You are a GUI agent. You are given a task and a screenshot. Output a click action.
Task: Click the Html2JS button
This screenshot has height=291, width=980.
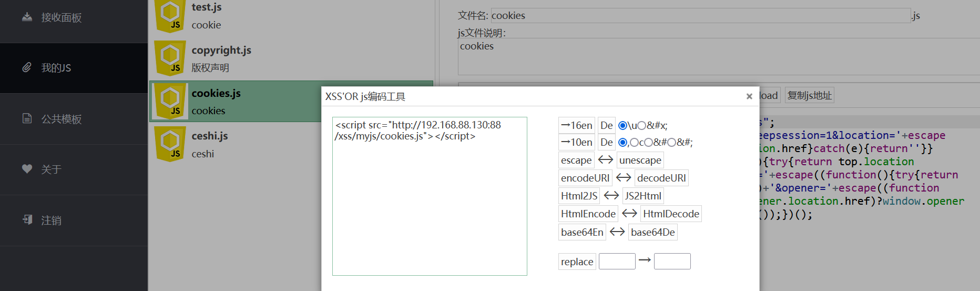[x=579, y=196]
